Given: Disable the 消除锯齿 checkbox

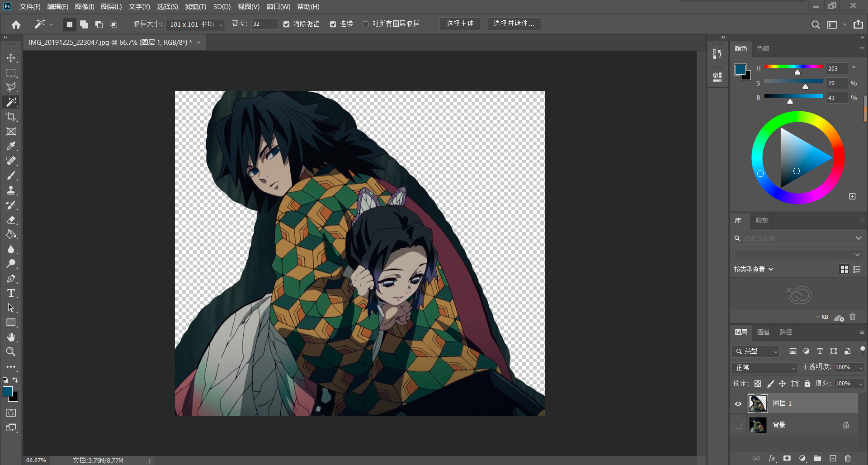Looking at the screenshot, I should pos(286,24).
